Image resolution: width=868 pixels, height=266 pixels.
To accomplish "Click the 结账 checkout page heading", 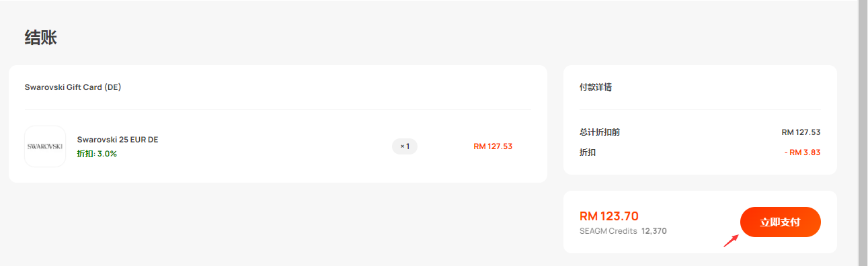I will tap(41, 38).
